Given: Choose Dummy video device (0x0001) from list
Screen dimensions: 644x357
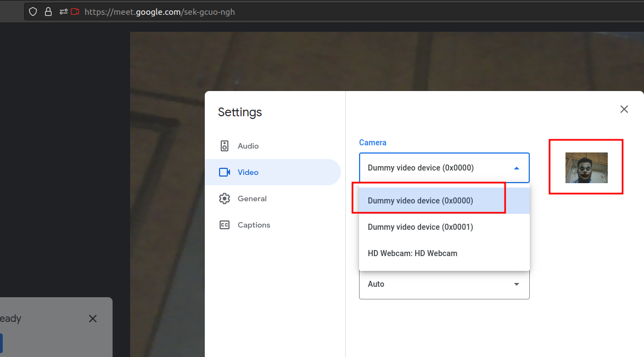Looking at the screenshot, I should pos(421,227).
